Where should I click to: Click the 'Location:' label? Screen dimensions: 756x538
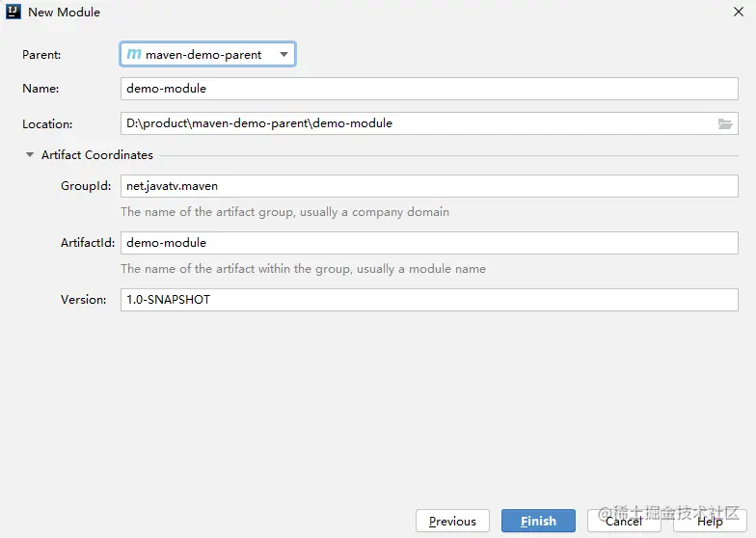47,123
